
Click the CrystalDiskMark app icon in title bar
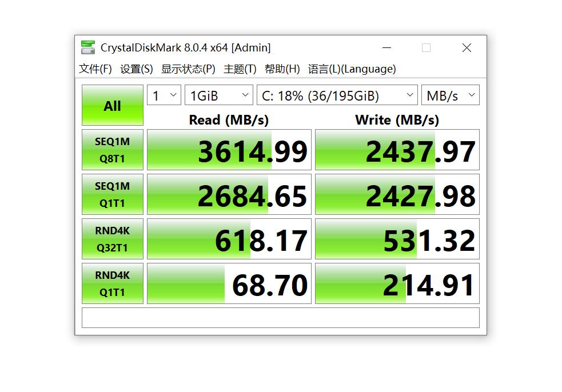[x=87, y=47]
